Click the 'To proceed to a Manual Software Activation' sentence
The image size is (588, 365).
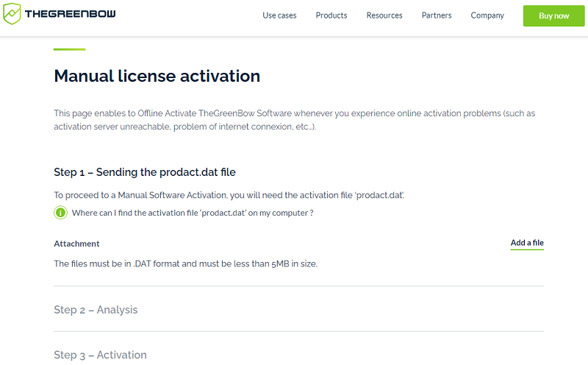click(x=229, y=195)
